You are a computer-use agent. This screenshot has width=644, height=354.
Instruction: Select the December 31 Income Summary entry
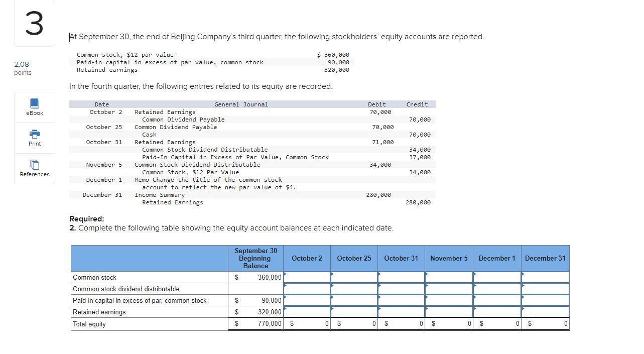pyautogui.click(x=160, y=195)
